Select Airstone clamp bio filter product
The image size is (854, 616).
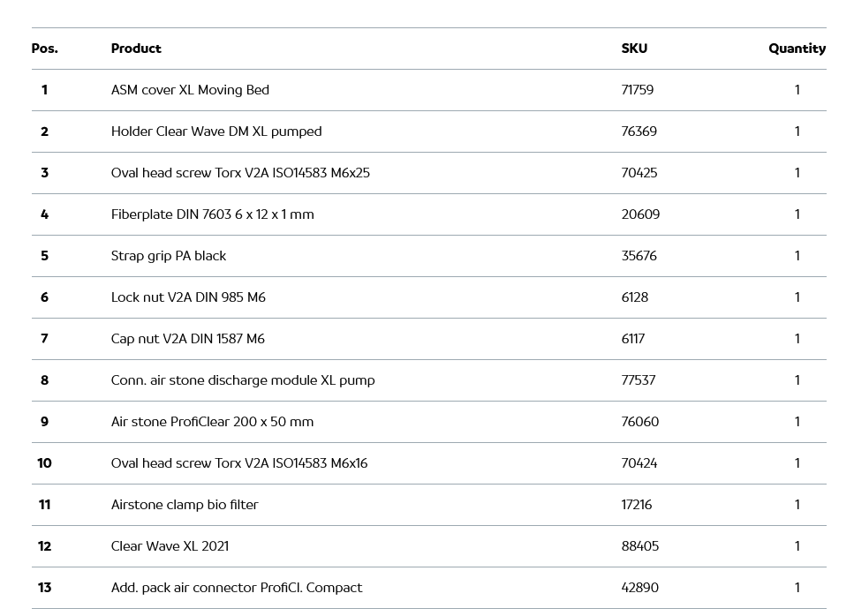click(185, 505)
